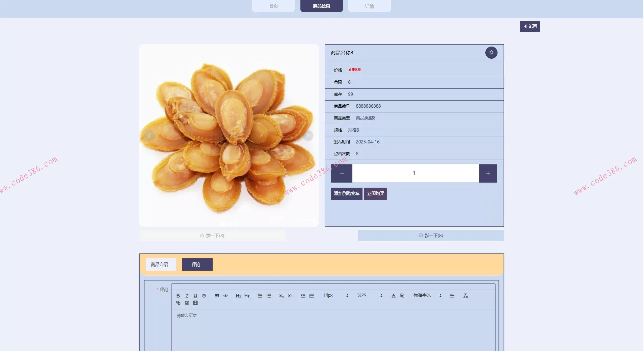Click the stock value 99
The image size is (644, 351).
(350, 94)
